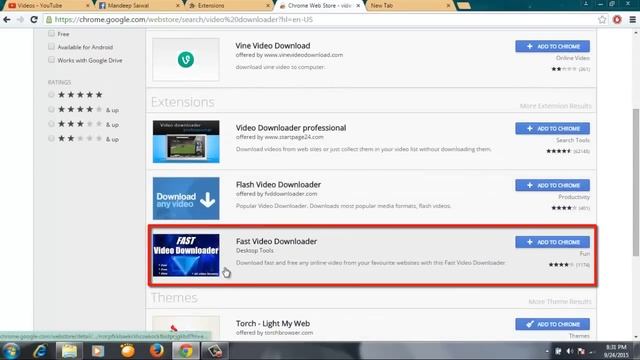The height and width of the screenshot is (360, 640).
Task: Open the action center flag in the tray
Action: tap(581, 351)
